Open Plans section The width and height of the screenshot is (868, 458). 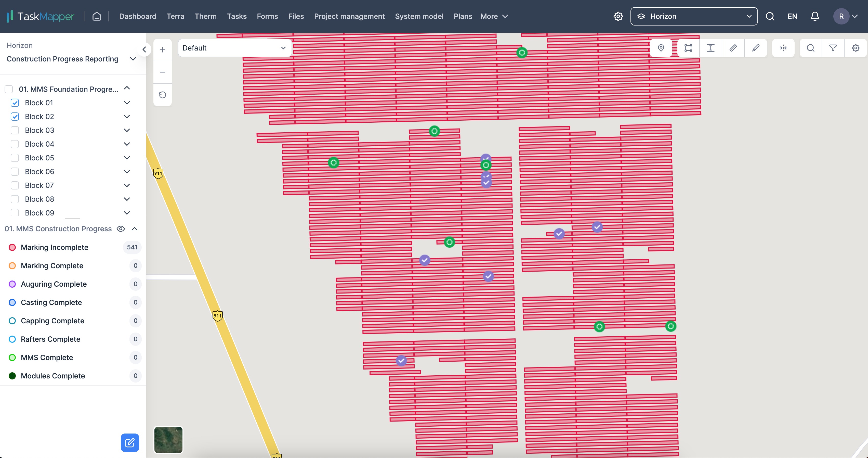(x=463, y=16)
